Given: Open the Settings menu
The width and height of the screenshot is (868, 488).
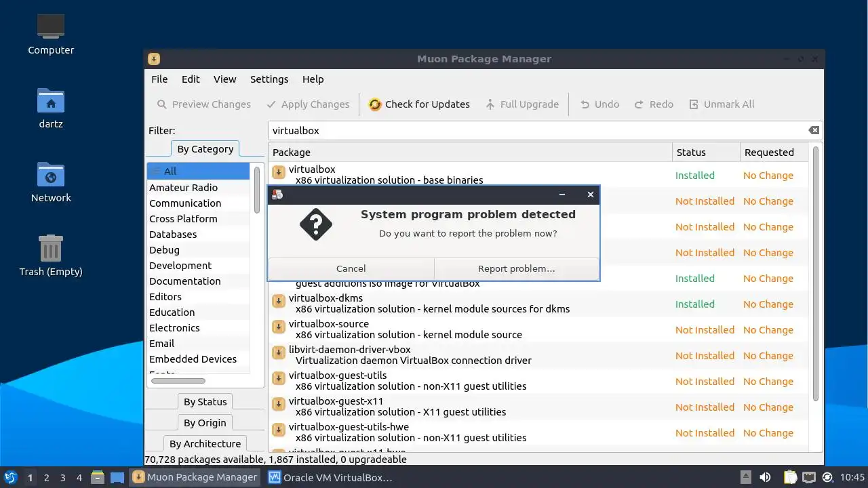Looking at the screenshot, I should pos(269,79).
